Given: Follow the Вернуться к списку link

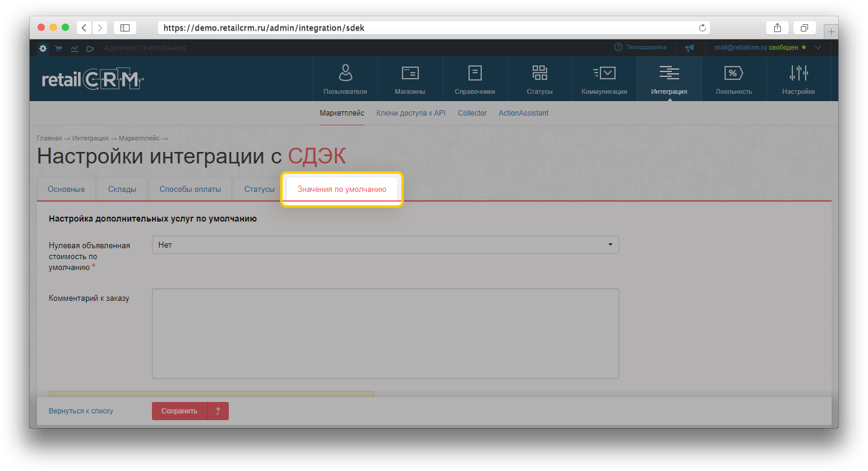Looking at the screenshot, I should (81, 411).
